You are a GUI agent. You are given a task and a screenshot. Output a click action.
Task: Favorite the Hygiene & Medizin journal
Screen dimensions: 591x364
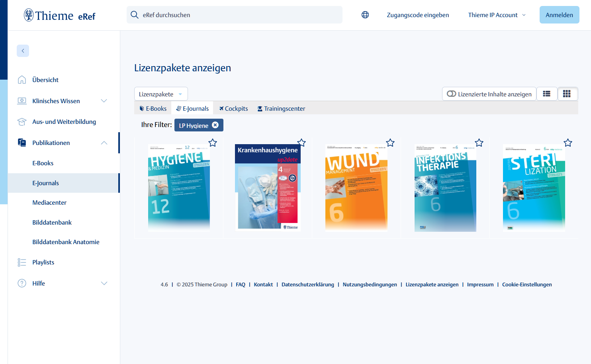pyautogui.click(x=213, y=143)
